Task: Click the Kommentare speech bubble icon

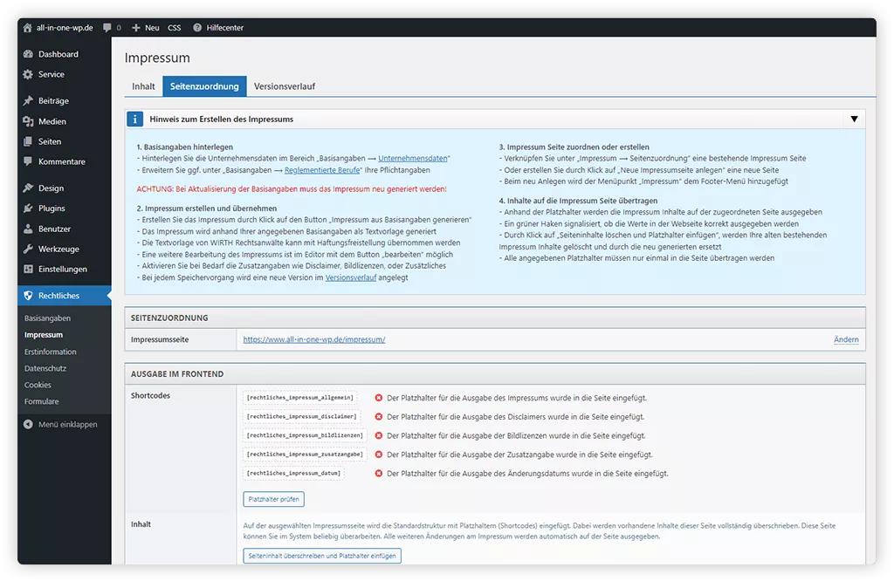Action: pyautogui.click(x=29, y=161)
